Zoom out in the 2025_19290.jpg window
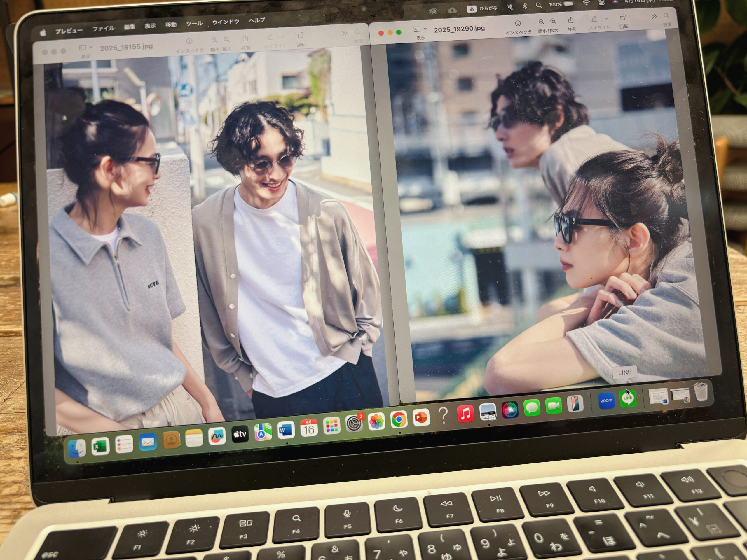The image size is (747, 560). pos(541,22)
